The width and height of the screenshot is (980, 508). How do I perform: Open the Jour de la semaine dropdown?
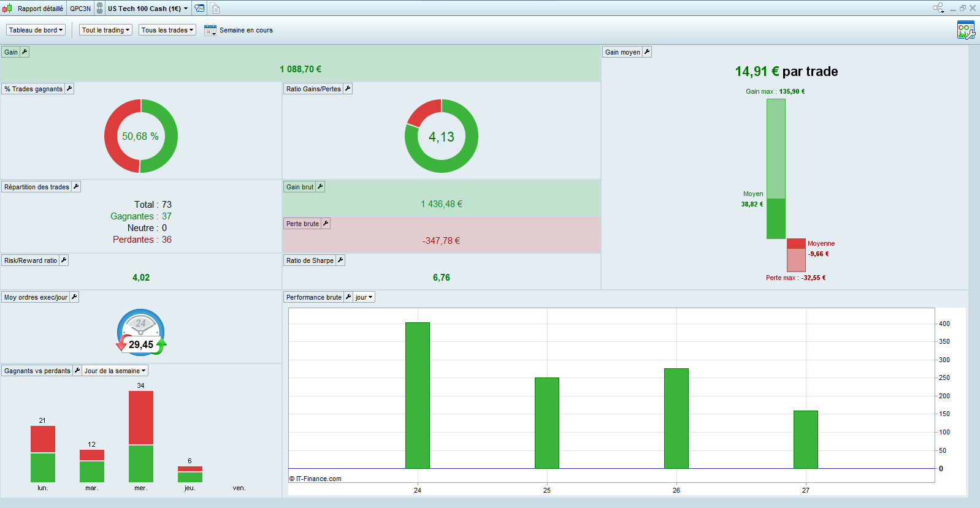coord(115,371)
